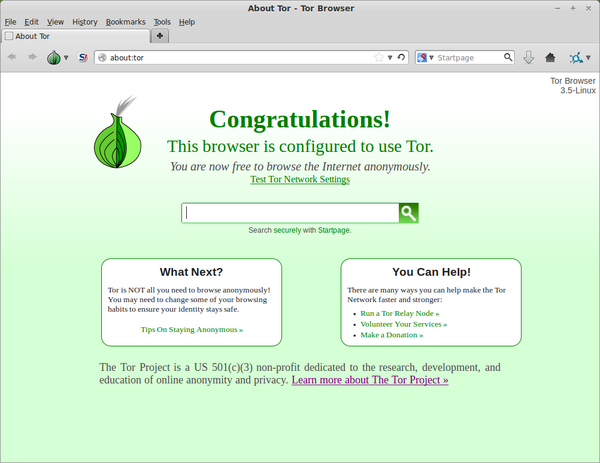Go to the home page icon

[550, 57]
